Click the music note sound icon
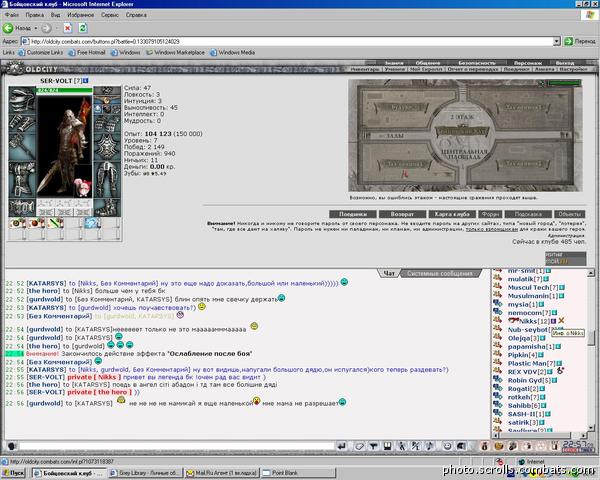The height and width of the screenshot is (480, 600). point(430,446)
